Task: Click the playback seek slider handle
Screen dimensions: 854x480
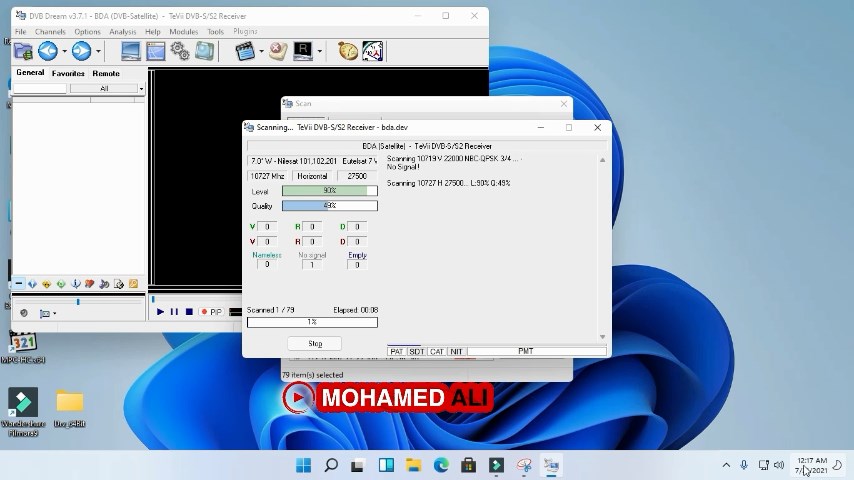Action: tap(153, 299)
